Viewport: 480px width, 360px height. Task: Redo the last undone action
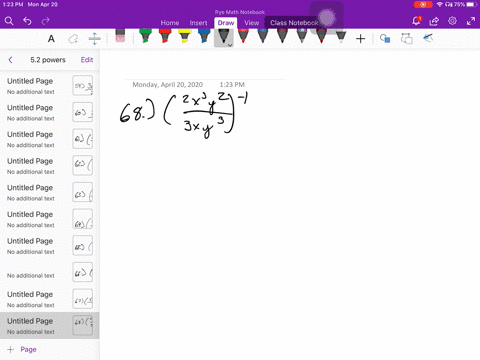click(45, 21)
